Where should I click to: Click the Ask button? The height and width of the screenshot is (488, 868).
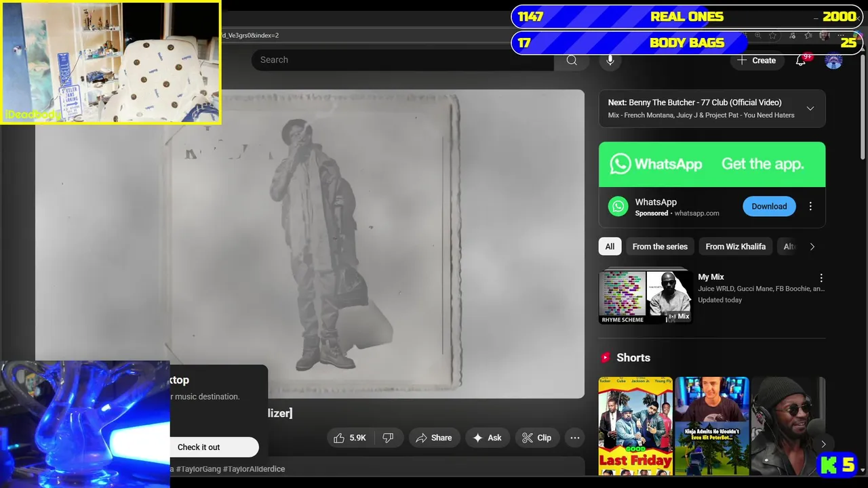point(487,438)
